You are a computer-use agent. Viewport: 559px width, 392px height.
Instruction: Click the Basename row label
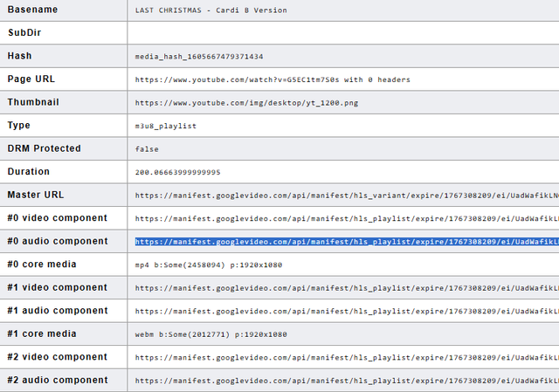(x=32, y=10)
